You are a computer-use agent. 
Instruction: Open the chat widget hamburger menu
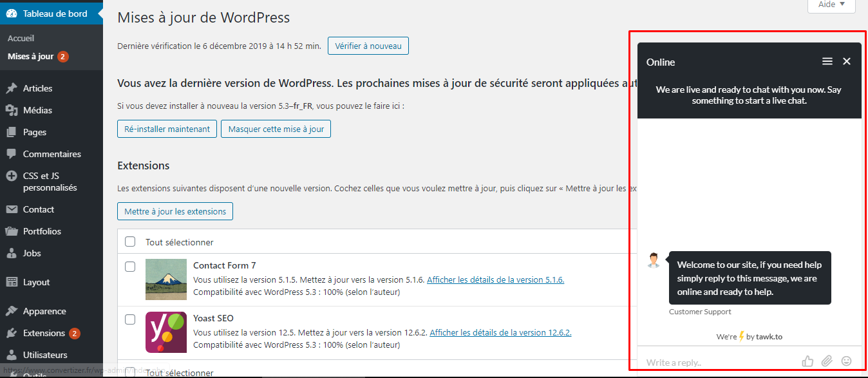pos(827,61)
